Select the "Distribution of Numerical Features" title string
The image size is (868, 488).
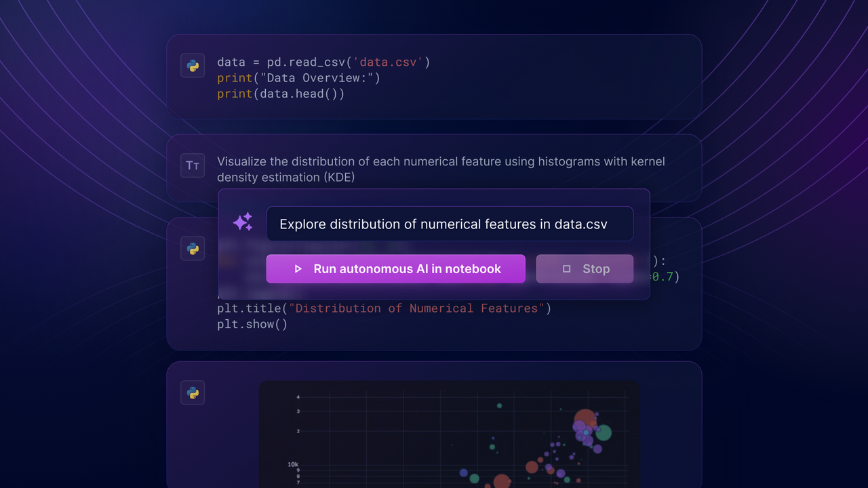coord(416,308)
